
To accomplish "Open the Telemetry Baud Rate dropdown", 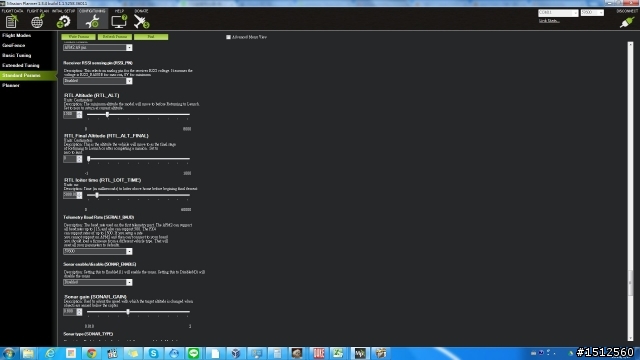I will click(98, 251).
